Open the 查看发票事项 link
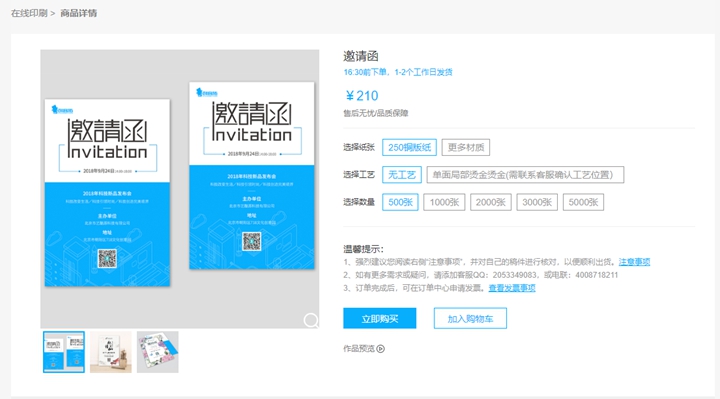Viewport: 720px width, 399px height. (512, 288)
